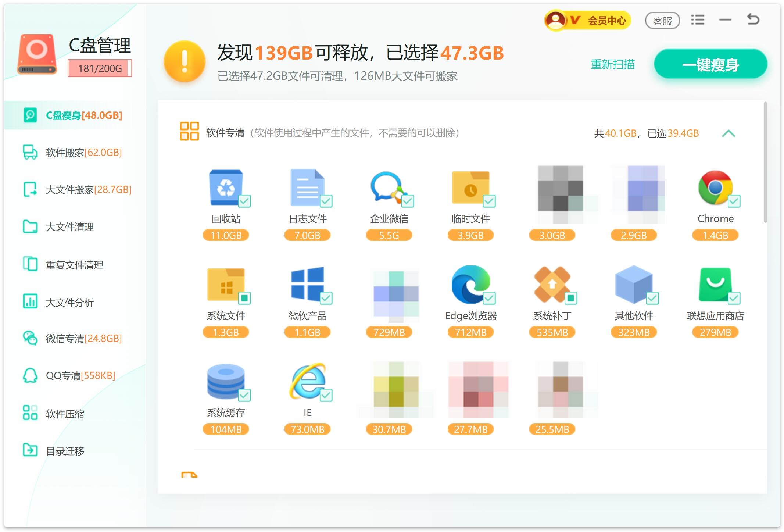The image size is (784, 532).
Task: Click the 日志文件 log files icon
Action: (308, 188)
